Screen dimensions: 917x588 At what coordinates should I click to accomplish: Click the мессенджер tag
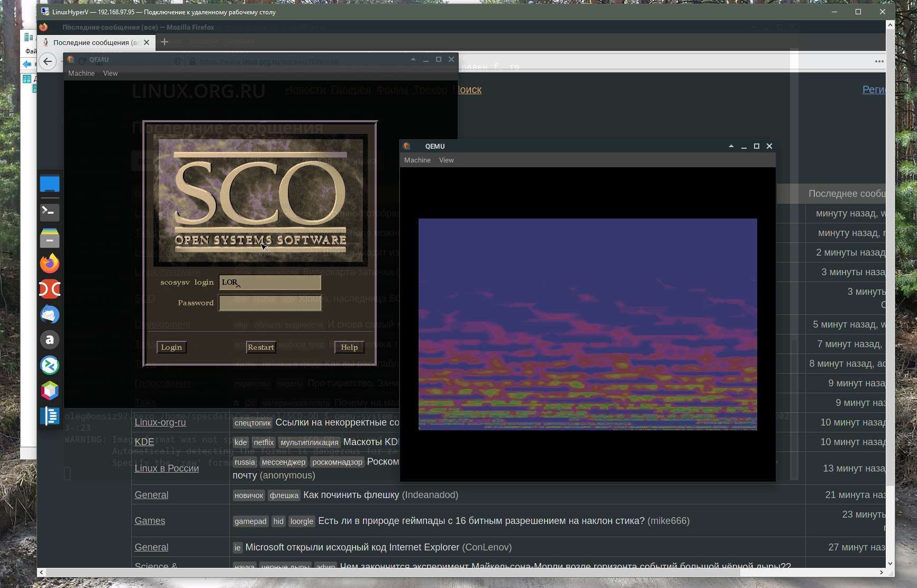tap(284, 462)
